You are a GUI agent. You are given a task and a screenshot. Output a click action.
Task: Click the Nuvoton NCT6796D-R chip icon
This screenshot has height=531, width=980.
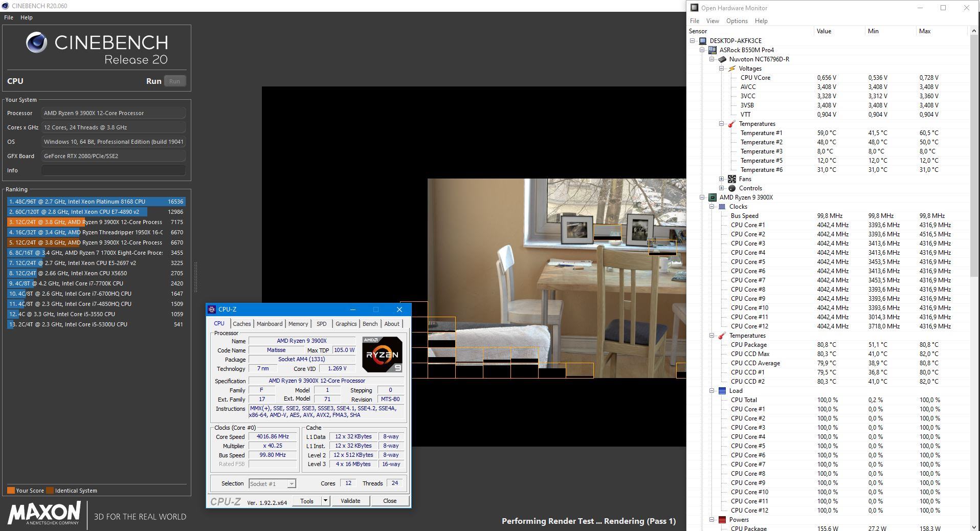722,59
